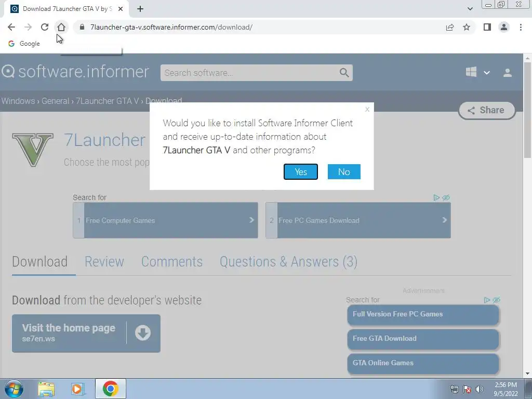Viewport: 532px width, 399px height.
Task: Click the sidebar AdChoices triangle icon
Action: pos(486,300)
